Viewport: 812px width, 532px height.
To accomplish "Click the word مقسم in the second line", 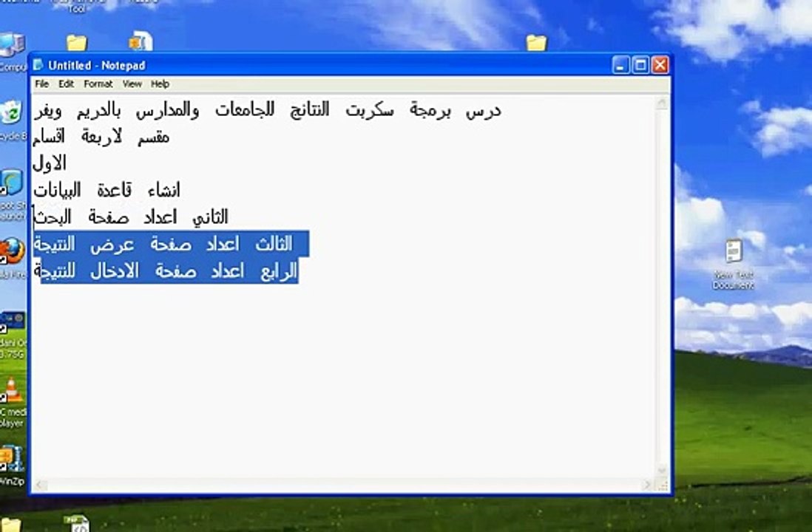I will click(x=153, y=137).
